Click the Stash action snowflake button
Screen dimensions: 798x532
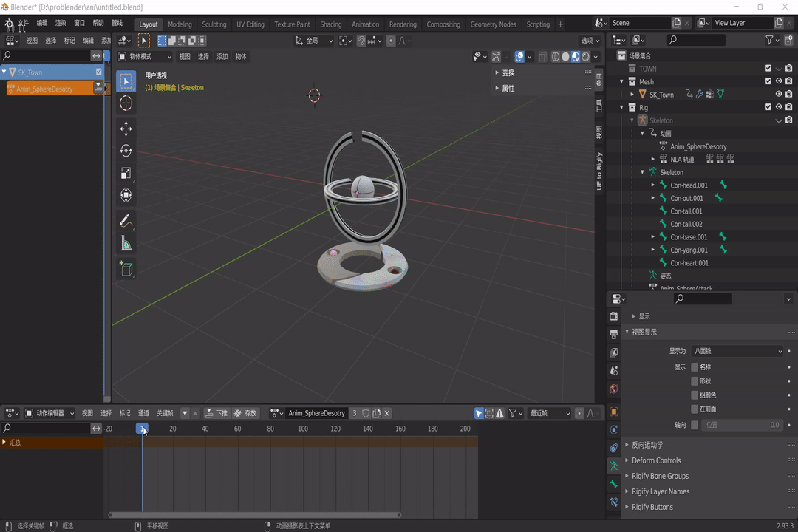pyautogui.click(x=245, y=413)
